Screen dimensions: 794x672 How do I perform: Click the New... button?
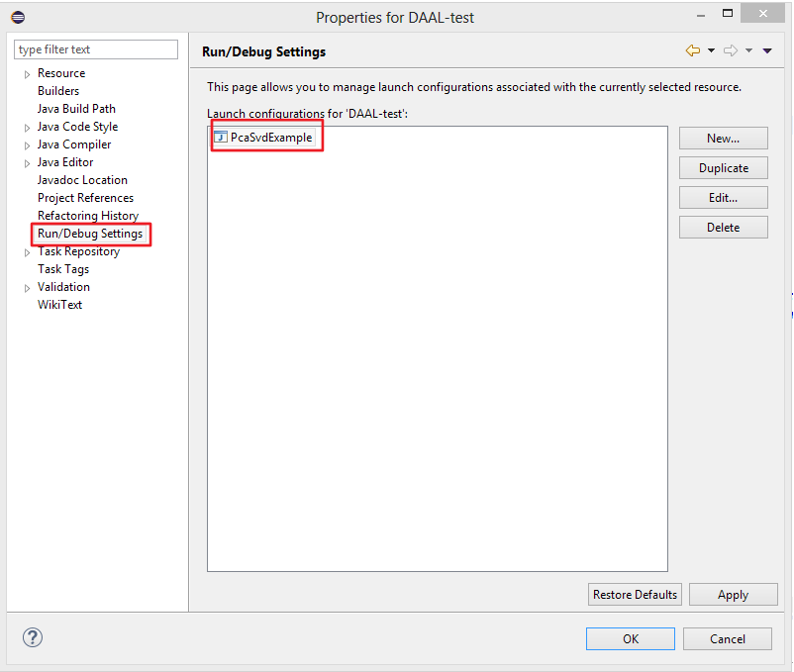[723, 139]
